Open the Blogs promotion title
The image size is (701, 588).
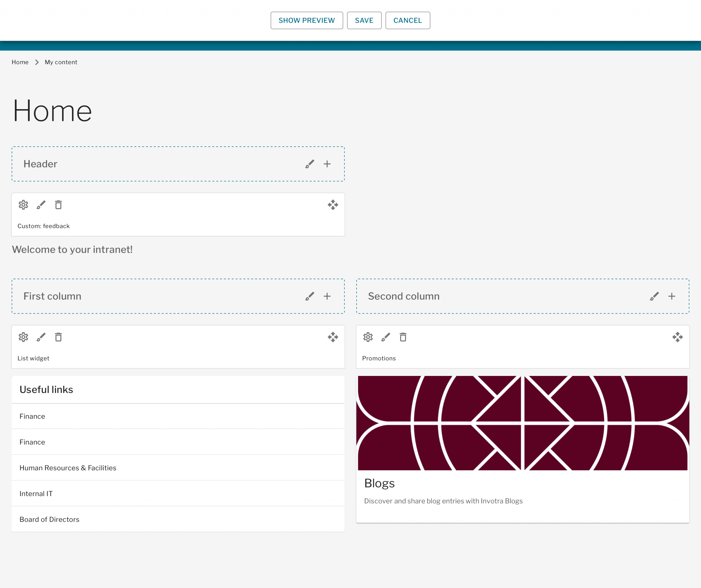pyautogui.click(x=379, y=483)
